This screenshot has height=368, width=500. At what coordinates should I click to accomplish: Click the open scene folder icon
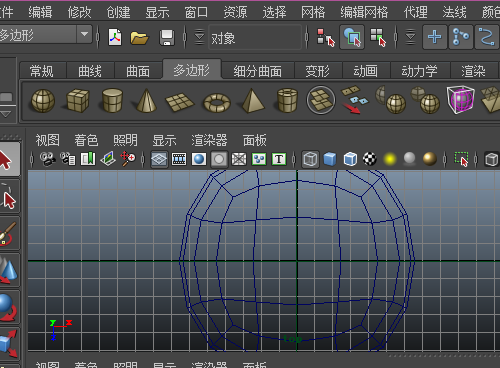coord(139,38)
